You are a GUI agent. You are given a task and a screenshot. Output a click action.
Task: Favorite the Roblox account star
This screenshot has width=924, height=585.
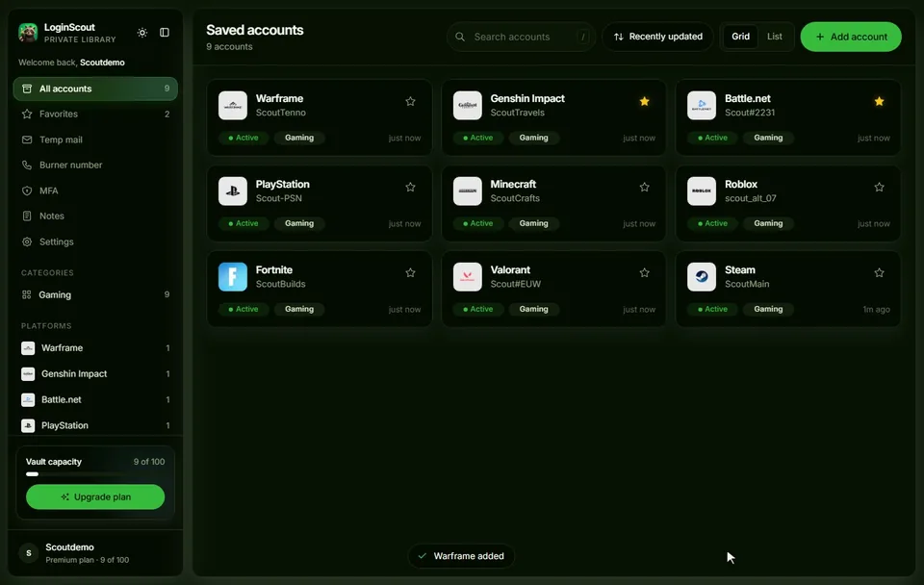tap(879, 188)
